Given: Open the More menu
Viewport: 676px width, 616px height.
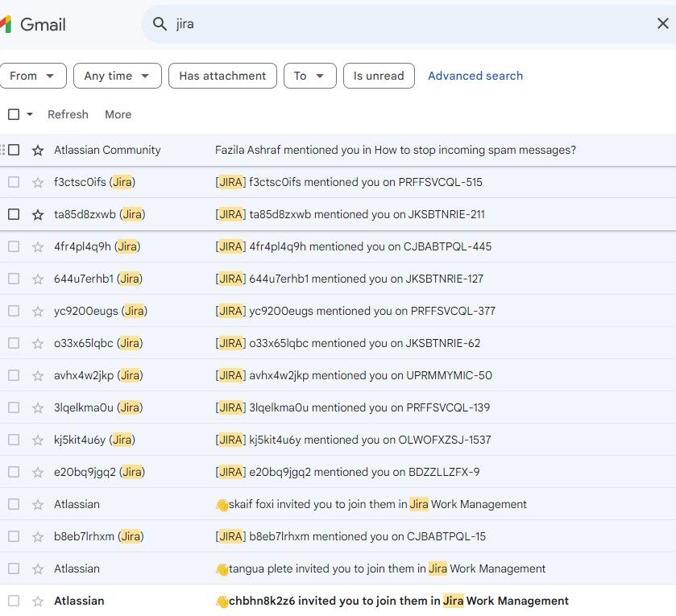Looking at the screenshot, I should 118,114.
